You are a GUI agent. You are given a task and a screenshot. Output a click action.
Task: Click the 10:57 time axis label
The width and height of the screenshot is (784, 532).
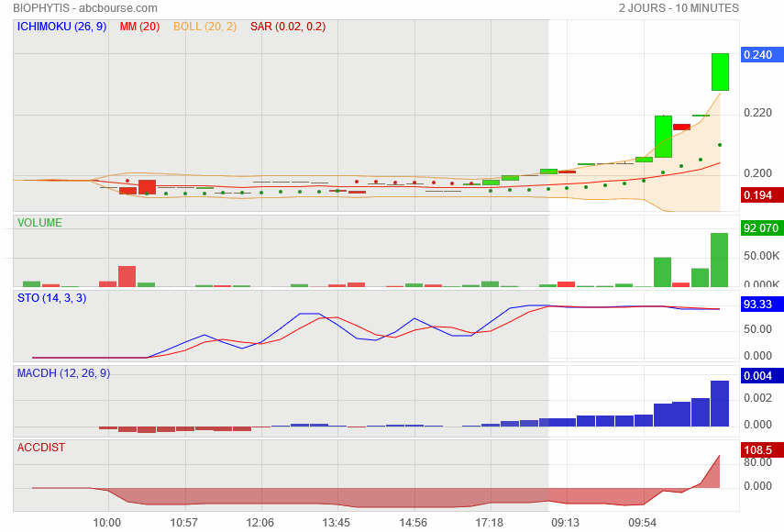[x=184, y=523]
